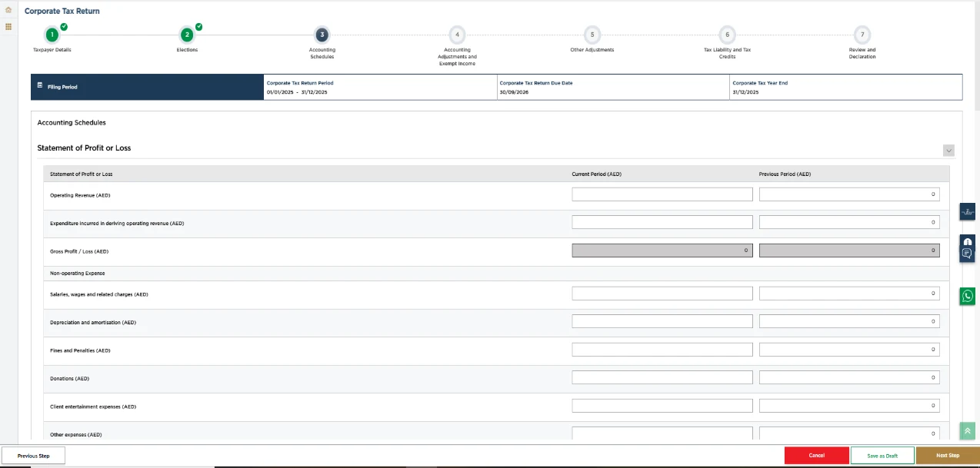Click Save as Draft button
The height and width of the screenshot is (468, 980).
pyautogui.click(x=882, y=456)
